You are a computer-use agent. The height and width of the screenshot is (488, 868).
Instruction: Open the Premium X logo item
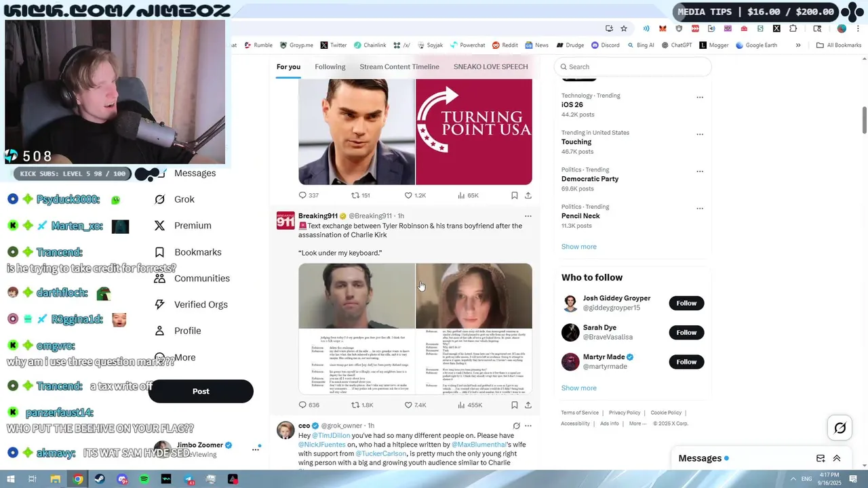[x=182, y=226]
